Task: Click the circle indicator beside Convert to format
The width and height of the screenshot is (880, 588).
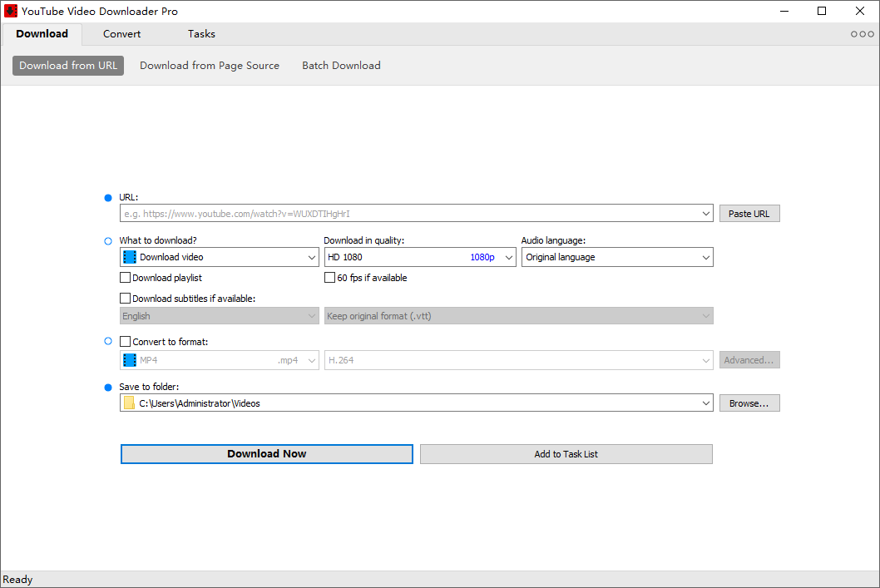Action: [x=108, y=341]
